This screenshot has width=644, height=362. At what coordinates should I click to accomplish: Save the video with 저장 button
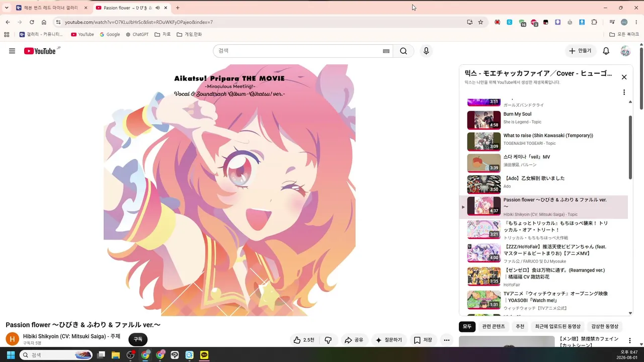pos(423,340)
